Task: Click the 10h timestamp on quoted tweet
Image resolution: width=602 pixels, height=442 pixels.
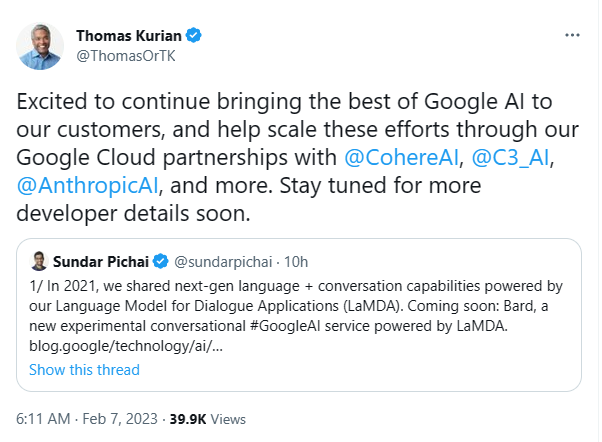Action: click(x=296, y=262)
